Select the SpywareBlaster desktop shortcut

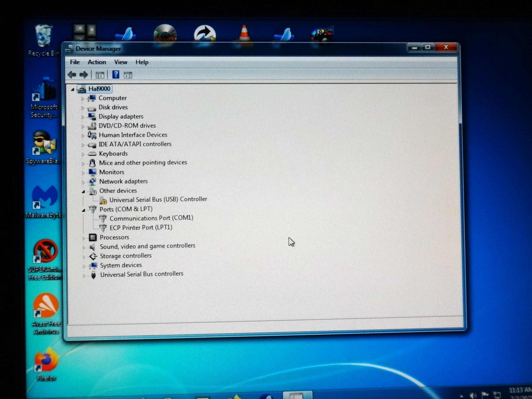click(x=43, y=147)
